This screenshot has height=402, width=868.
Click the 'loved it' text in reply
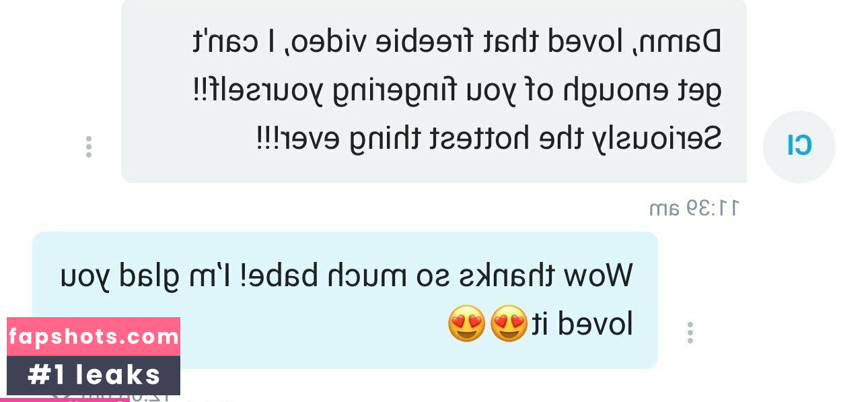pos(583,325)
